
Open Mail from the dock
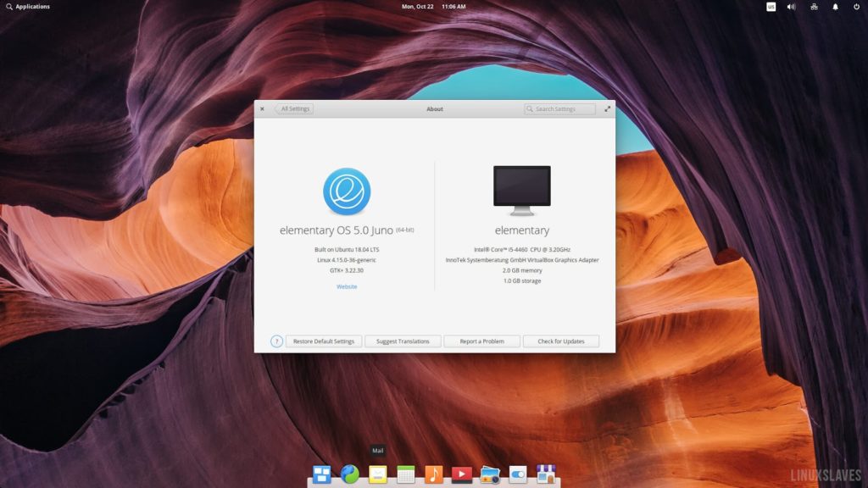(378, 473)
